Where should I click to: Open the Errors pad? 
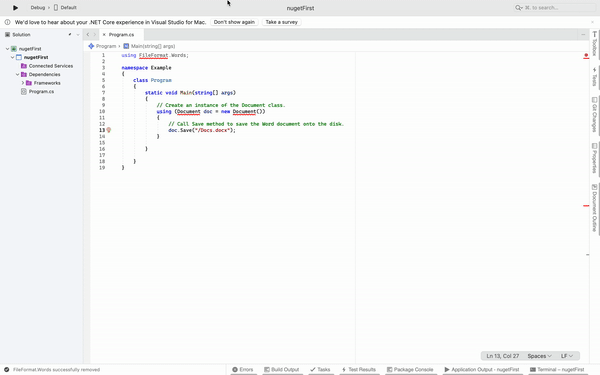243,370
